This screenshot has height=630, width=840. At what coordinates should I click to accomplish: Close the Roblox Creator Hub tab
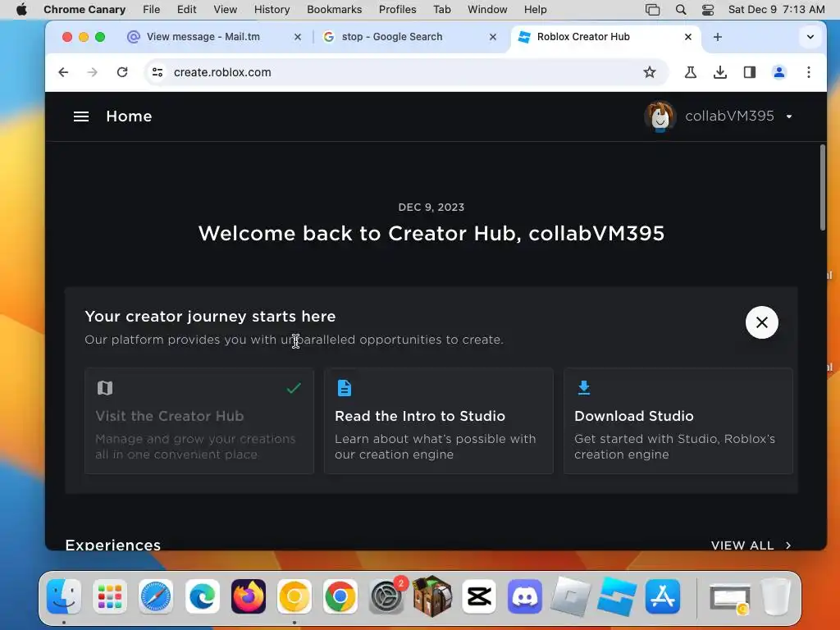[x=688, y=37]
